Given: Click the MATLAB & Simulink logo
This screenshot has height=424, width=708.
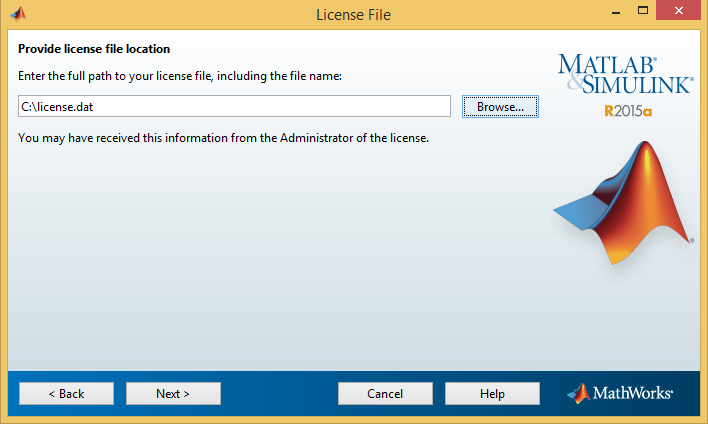Looking at the screenshot, I should tap(625, 74).
